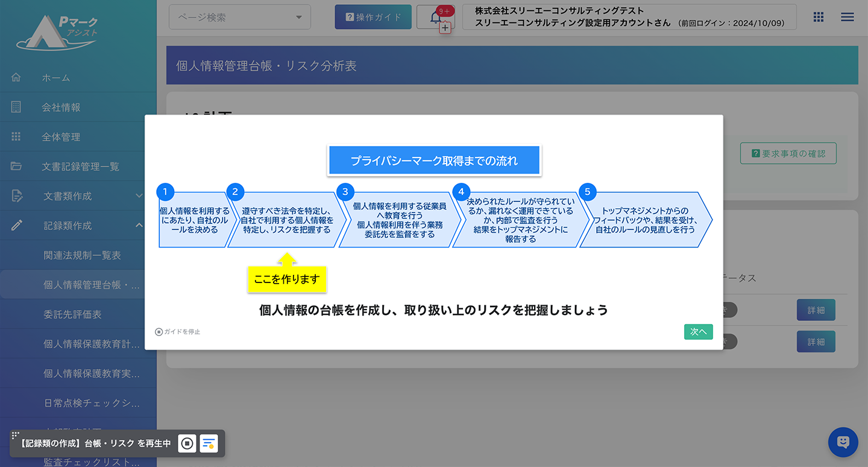The height and width of the screenshot is (467, 868).
Task: Click the chatbot assistant icon
Action: click(843, 442)
